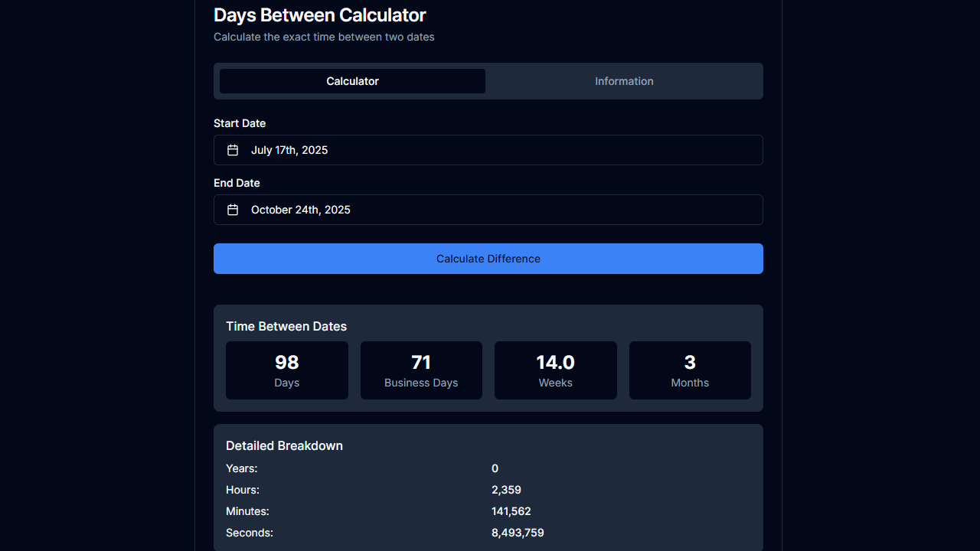Click the calendar icon beside July 17th, 2025

tap(233, 150)
